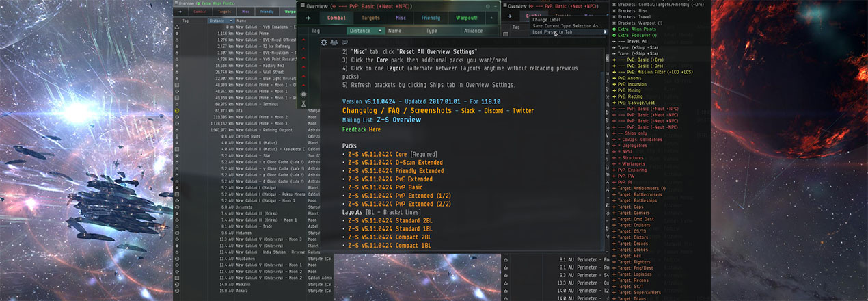Click the ship tab icon left of Combat

(310, 17)
